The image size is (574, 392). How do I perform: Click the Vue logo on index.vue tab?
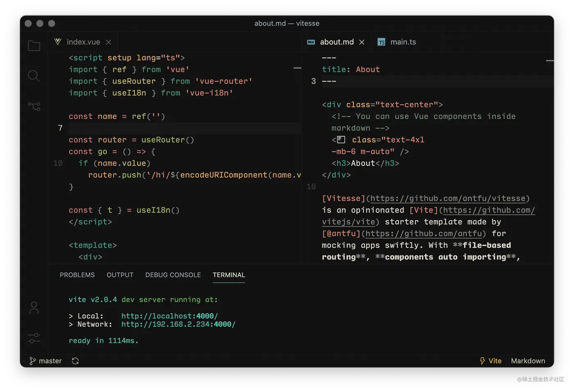pyautogui.click(x=58, y=42)
